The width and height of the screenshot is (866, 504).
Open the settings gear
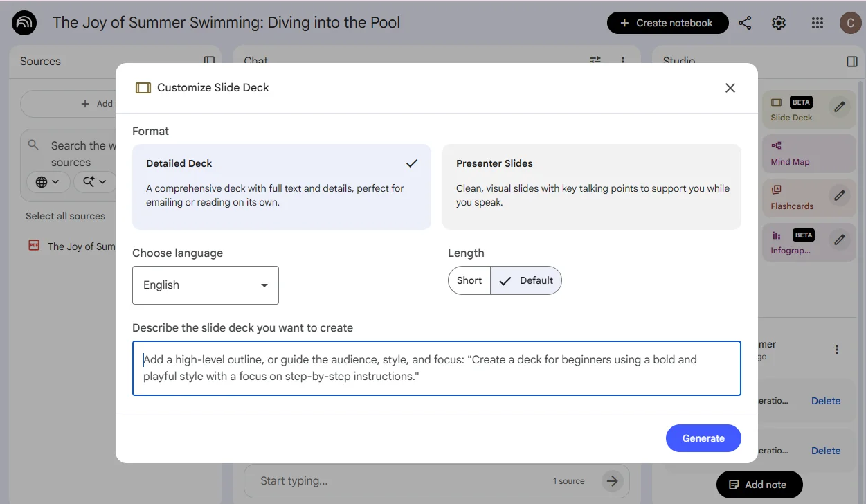pyautogui.click(x=778, y=23)
